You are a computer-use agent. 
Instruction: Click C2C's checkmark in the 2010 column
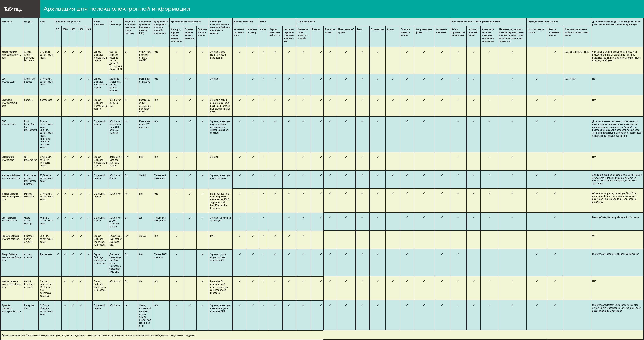tap(88, 79)
